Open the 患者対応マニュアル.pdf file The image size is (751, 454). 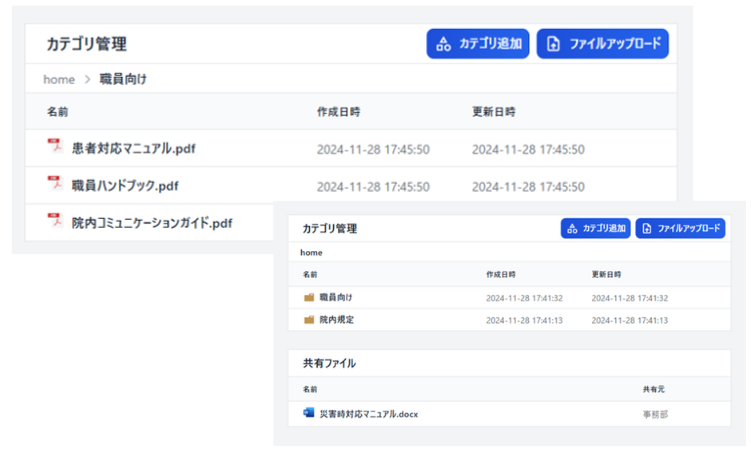tap(133, 148)
